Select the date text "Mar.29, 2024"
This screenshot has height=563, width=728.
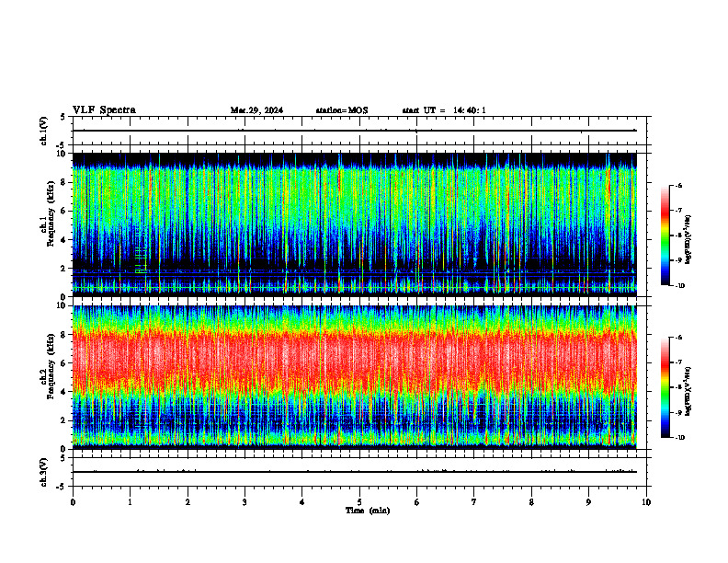[x=256, y=110]
